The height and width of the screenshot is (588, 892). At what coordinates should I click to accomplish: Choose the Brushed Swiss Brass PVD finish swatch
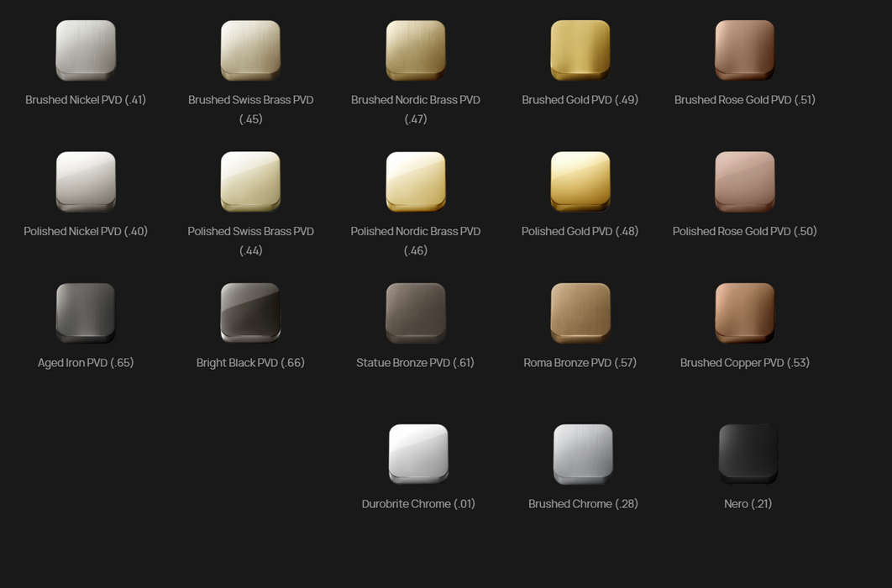(x=250, y=50)
